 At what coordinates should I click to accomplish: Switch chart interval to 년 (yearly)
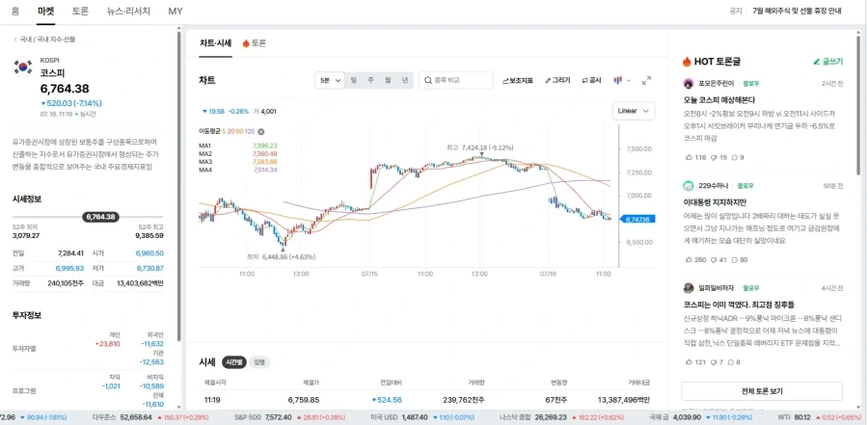[x=405, y=80]
